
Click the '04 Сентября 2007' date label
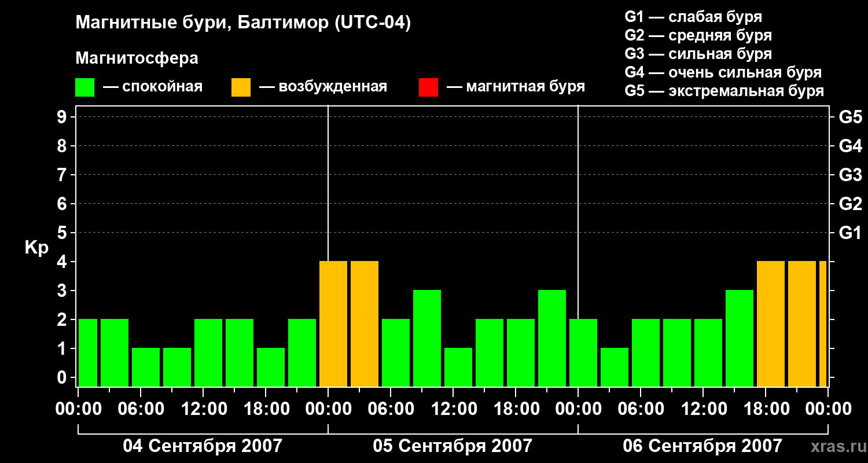203,446
